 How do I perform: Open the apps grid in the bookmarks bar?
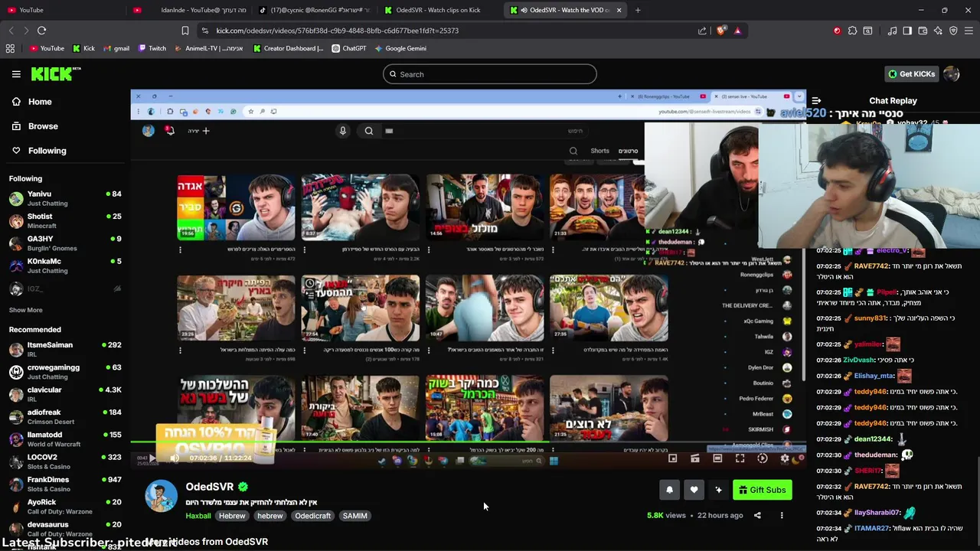pos(10,48)
